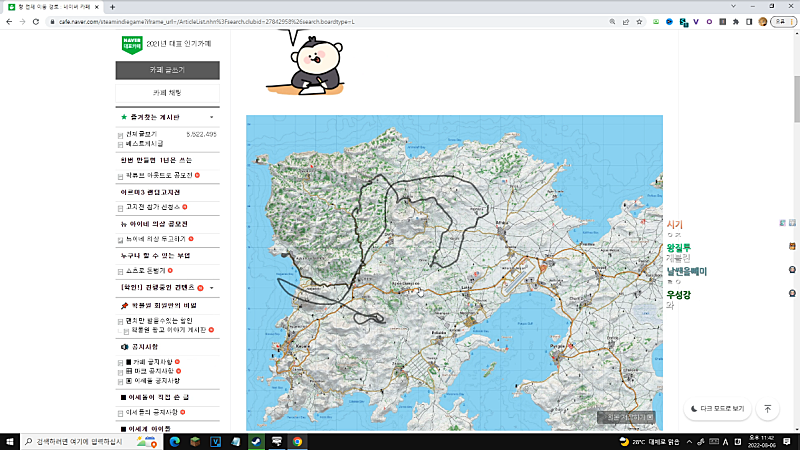The width and height of the screenshot is (800, 450).
Task: Click the 낱밴을빼미 nickname in side list
Action: click(687, 271)
